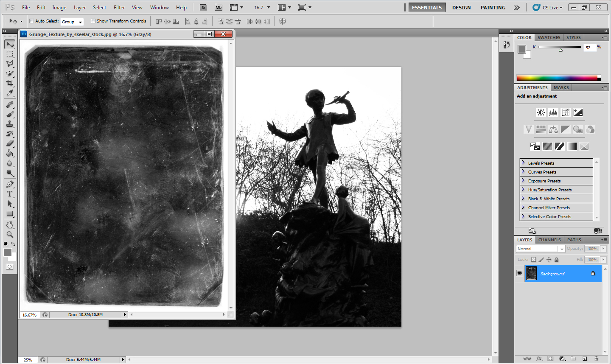Select the Lasso tool
This screenshot has height=364, width=611.
(x=10, y=64)
